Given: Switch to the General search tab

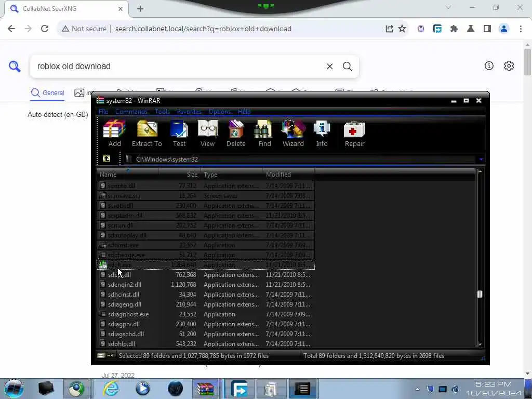Looking at the screenshot, I should click(47, 92).
